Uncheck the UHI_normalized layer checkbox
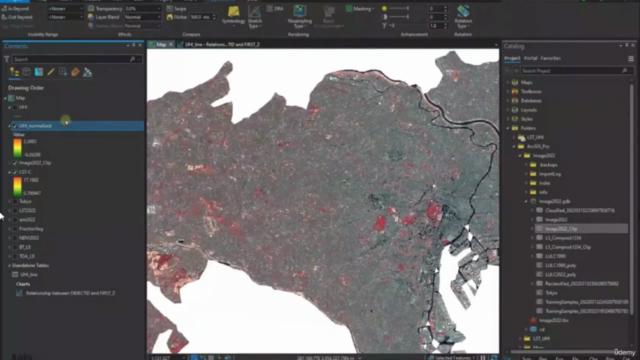 point(15,126)
